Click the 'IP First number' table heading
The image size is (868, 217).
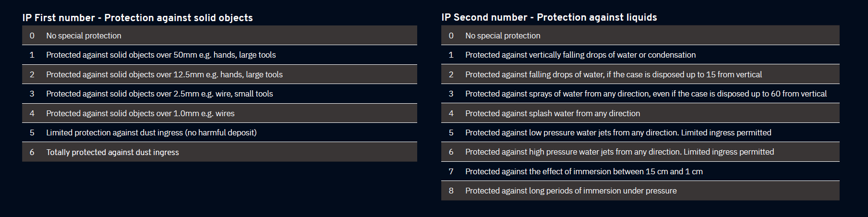137,18
